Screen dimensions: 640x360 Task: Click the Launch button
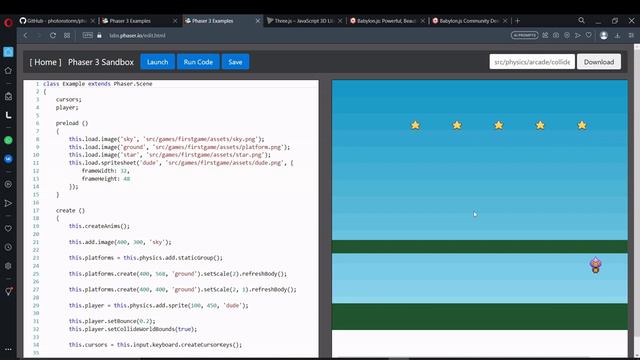click(158, 62)
